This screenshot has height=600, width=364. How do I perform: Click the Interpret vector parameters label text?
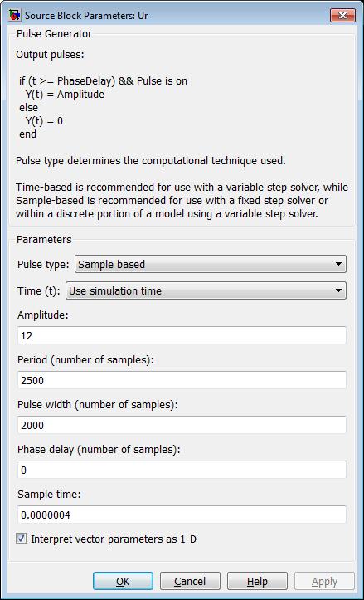point(114,539)
